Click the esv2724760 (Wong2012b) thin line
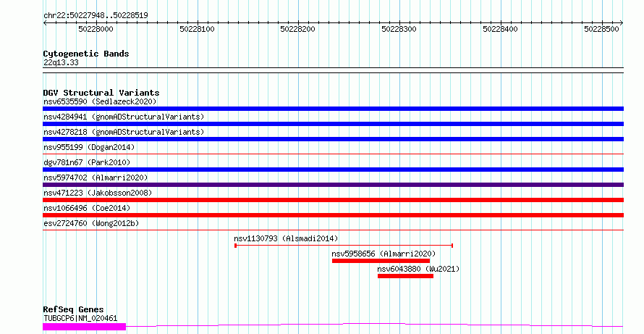 (333, 230)
